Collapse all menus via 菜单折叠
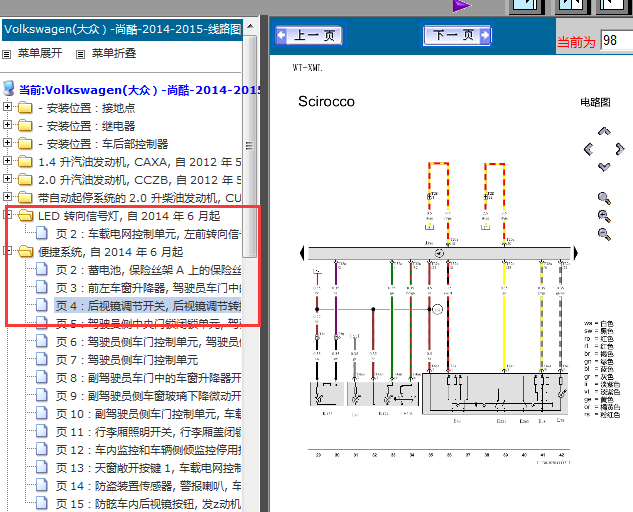 coord(114,53)
